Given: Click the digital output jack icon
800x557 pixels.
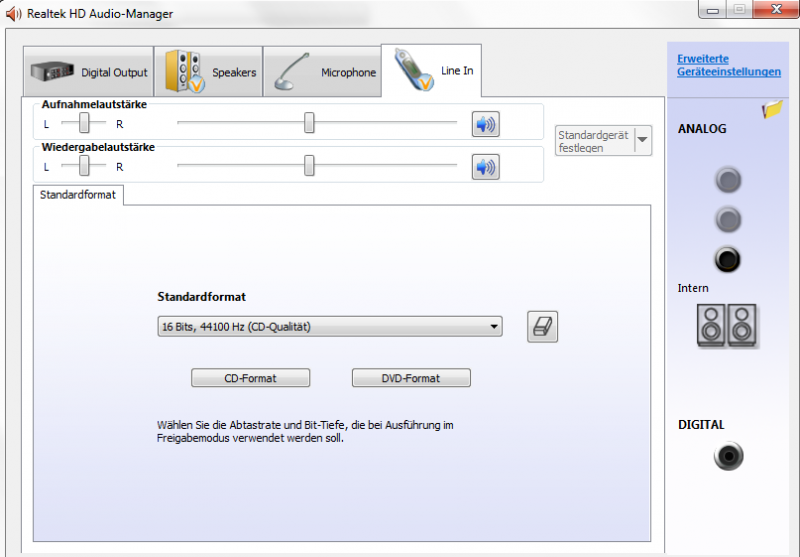Looking at the screenshot, I should (x=728, y=455).
